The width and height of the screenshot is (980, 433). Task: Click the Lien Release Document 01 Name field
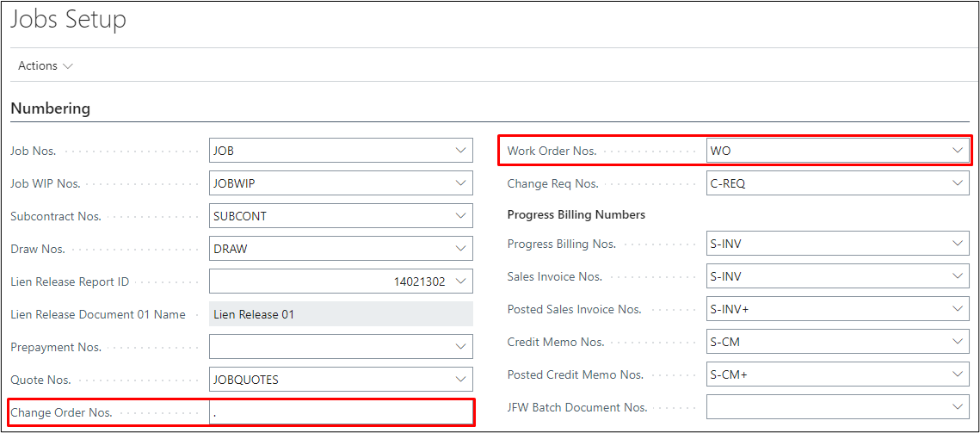341,314
